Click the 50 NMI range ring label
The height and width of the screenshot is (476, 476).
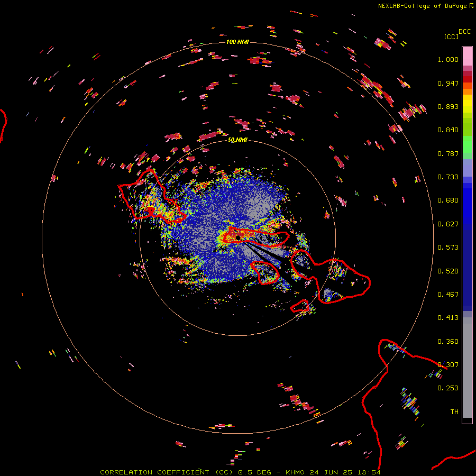point(237,140)
